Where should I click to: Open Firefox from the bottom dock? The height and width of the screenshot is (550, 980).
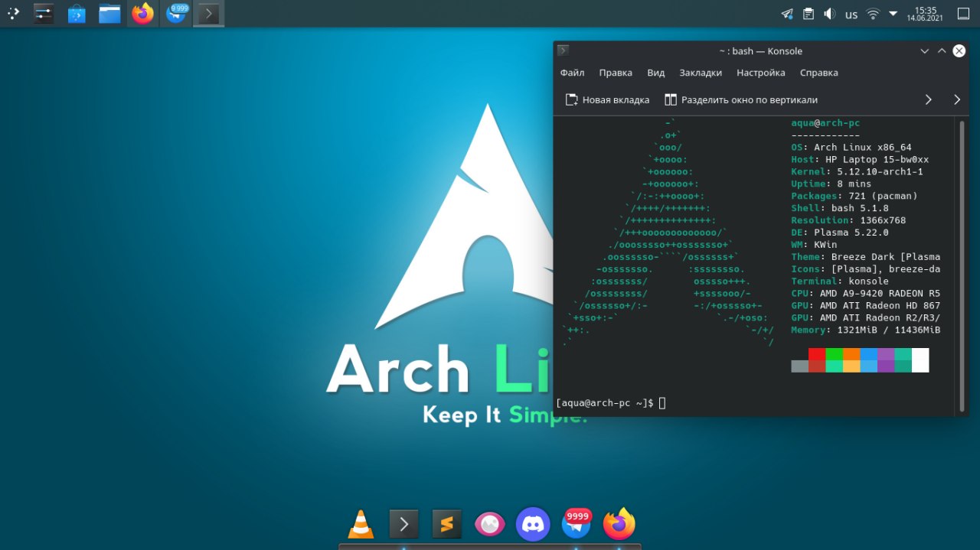[619, 524]
